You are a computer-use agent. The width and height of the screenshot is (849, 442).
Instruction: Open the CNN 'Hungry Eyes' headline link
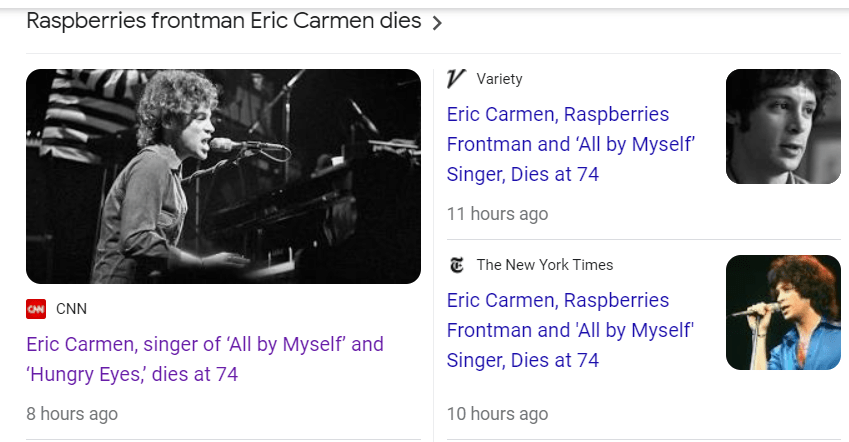(204, 359)
